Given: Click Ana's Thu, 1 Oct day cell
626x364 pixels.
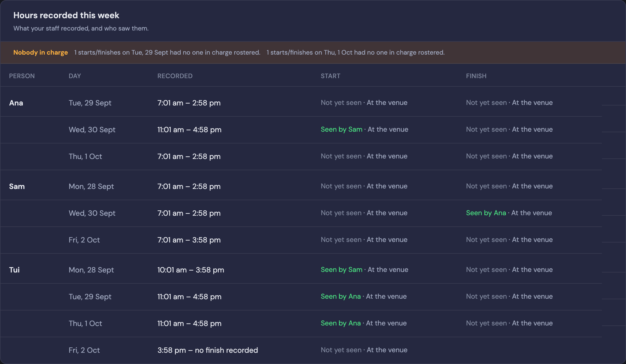Looking at the screenshot, I should coord(85,157).
